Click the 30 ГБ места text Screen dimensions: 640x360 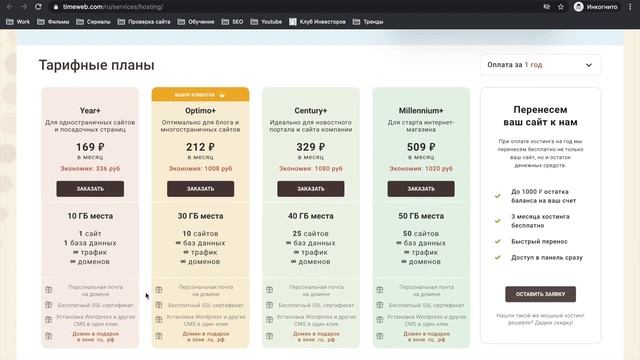coord(200,216)
